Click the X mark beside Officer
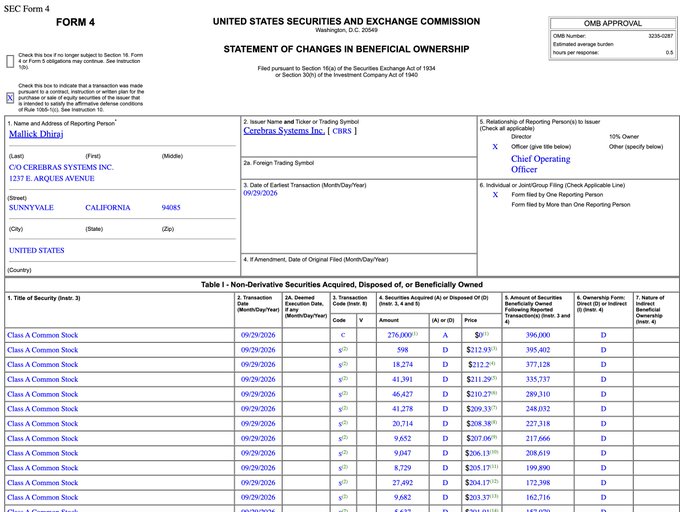Screen dimensions: 680x512 click(x=495, y=147)
